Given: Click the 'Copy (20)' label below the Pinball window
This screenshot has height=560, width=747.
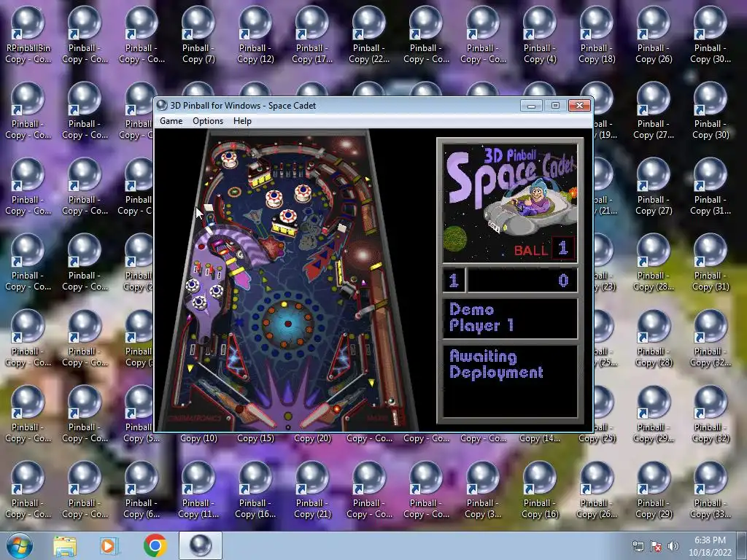Looking at the screenshot, I should [x=312, y=438].
